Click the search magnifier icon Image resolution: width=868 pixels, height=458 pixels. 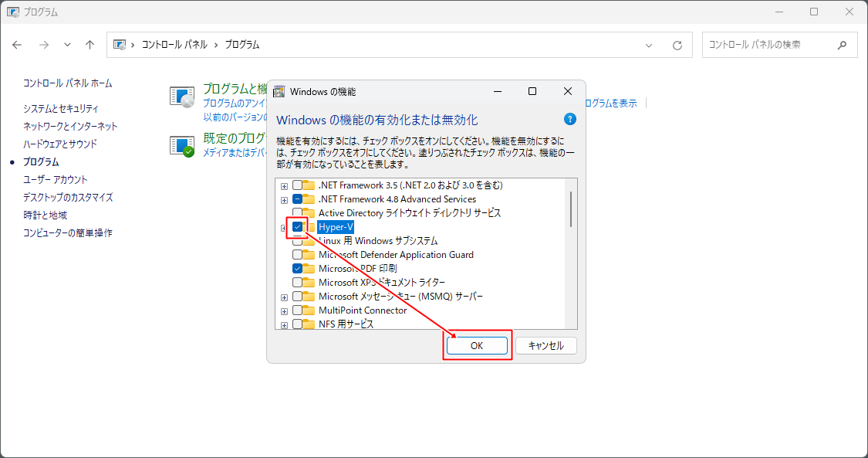pos(842,45)
